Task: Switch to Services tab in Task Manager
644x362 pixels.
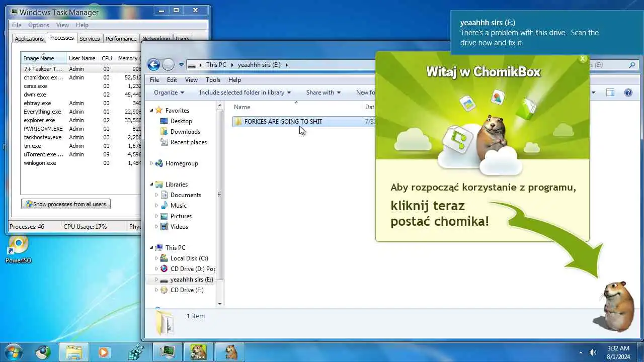Action: (90, 39)
